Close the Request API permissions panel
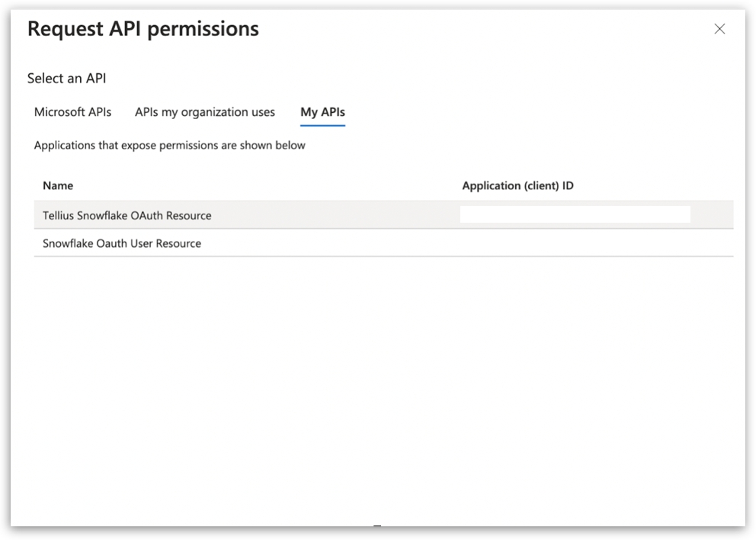 coord(719,29)
